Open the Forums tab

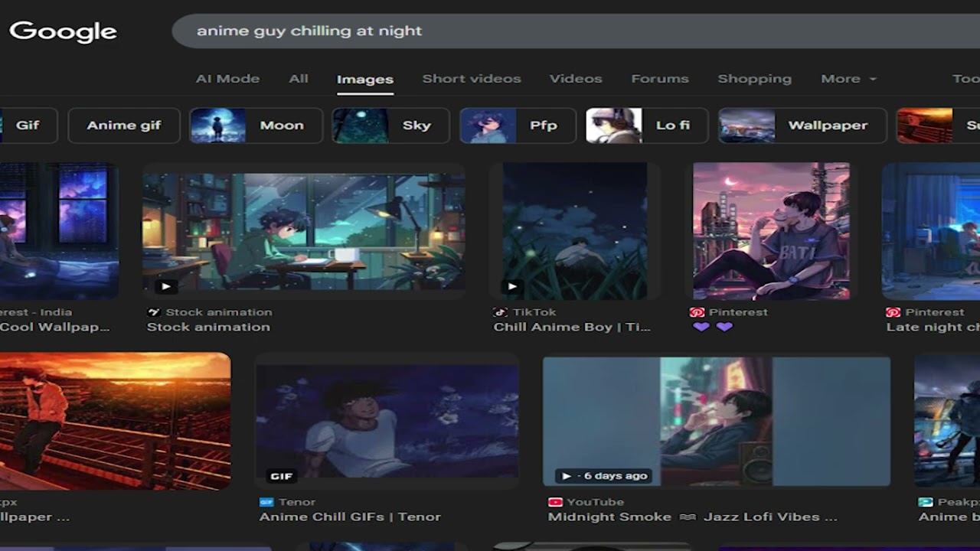660,79
